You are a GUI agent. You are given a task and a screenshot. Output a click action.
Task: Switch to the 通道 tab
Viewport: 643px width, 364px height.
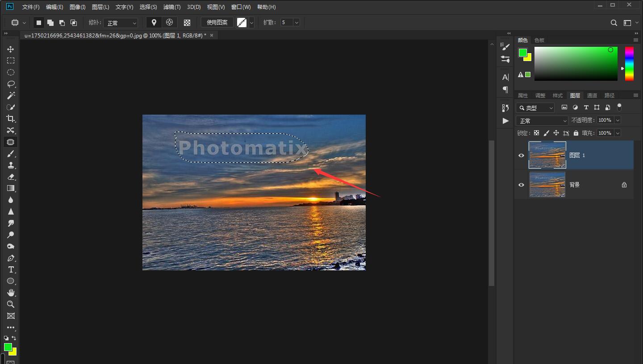(x=592, y=95)
